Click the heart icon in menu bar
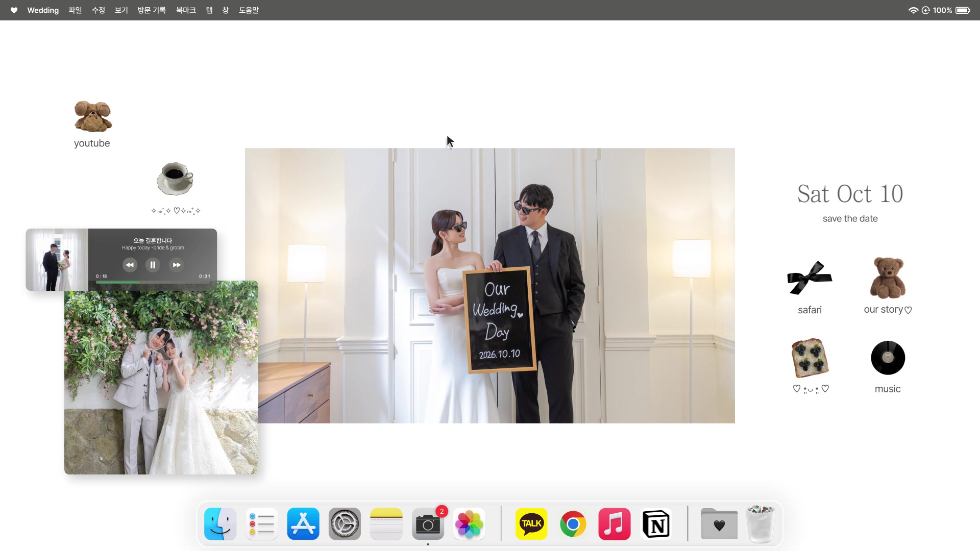The image size is (980, 551). (14, 10)
